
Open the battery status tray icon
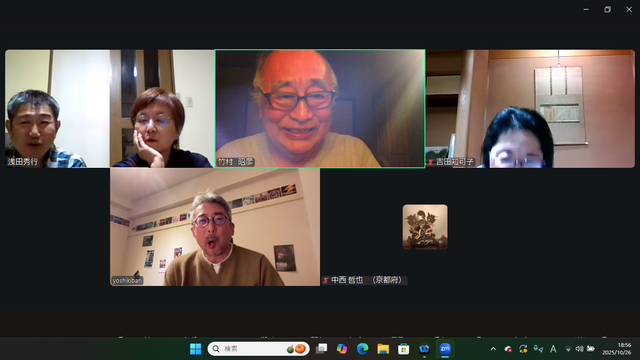click(x=591, y=349)
